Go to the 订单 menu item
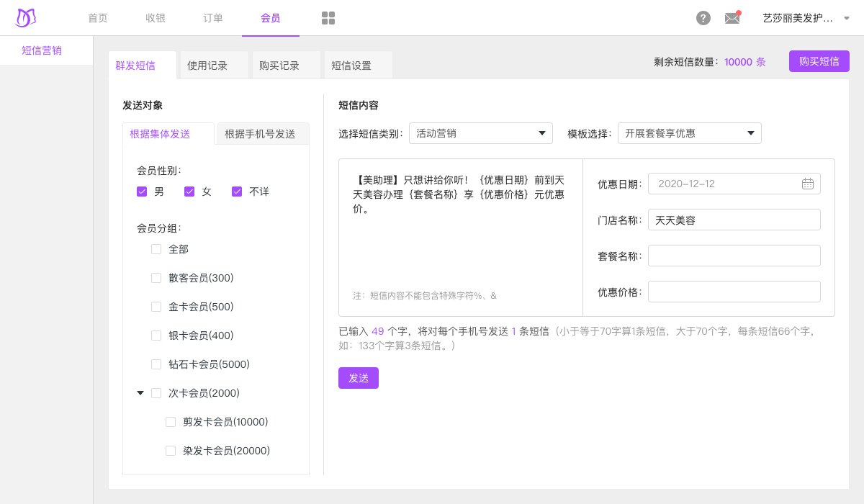Image resolution: width=864 pixels, height=504 pixels. point(213,18)
